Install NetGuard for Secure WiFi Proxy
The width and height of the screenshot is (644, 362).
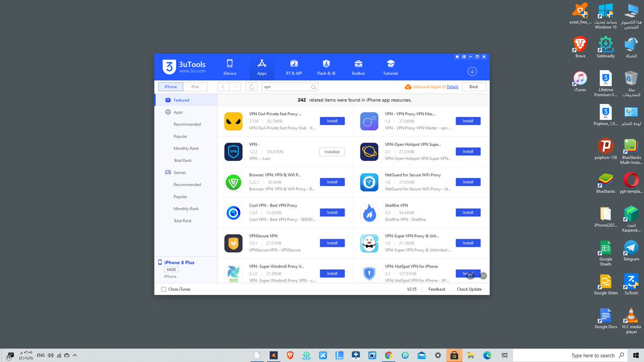pyautogui.click(x=468, y=182)
